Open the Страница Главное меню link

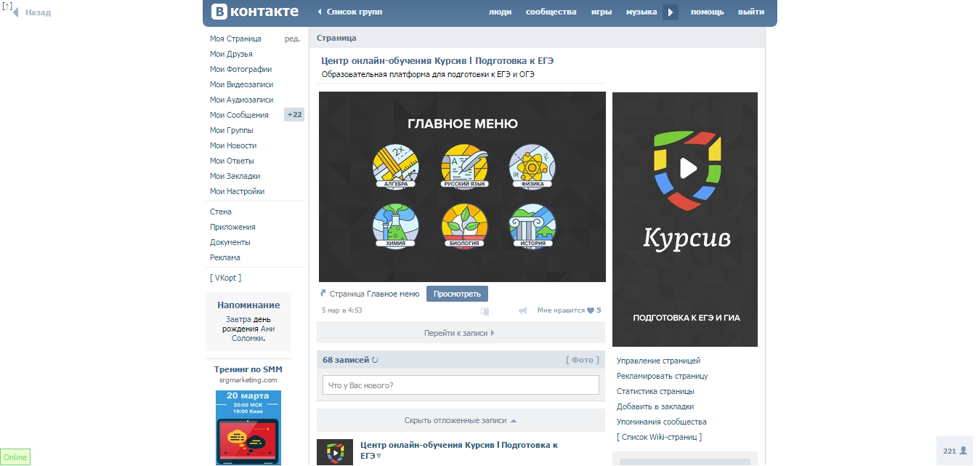(x=374, y=294)
